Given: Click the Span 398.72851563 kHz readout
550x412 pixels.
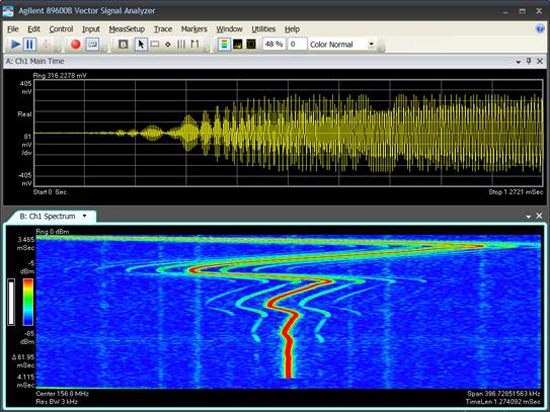Looking at the screenshot, I should click(x=504, y=394).
